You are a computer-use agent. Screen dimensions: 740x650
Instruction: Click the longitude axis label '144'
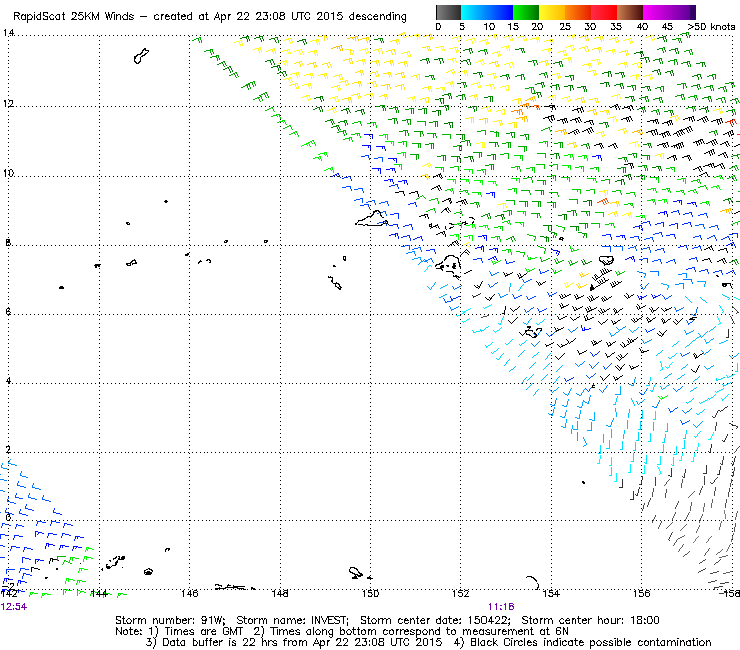(99, 593)
